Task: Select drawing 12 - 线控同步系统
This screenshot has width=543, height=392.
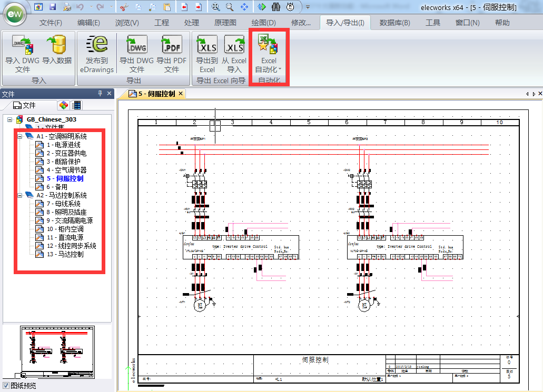Action: (71, 246)
